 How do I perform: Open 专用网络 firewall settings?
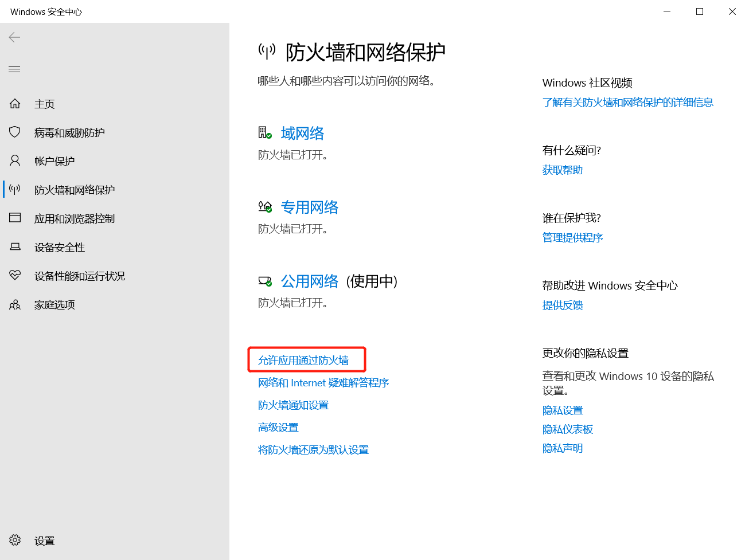click(x=310, y=207)
